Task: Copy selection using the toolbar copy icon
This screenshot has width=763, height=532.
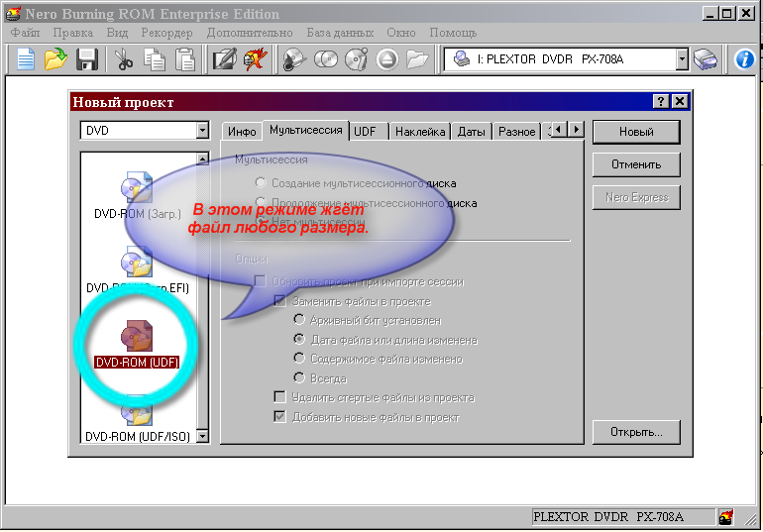Action: (155, 59)
